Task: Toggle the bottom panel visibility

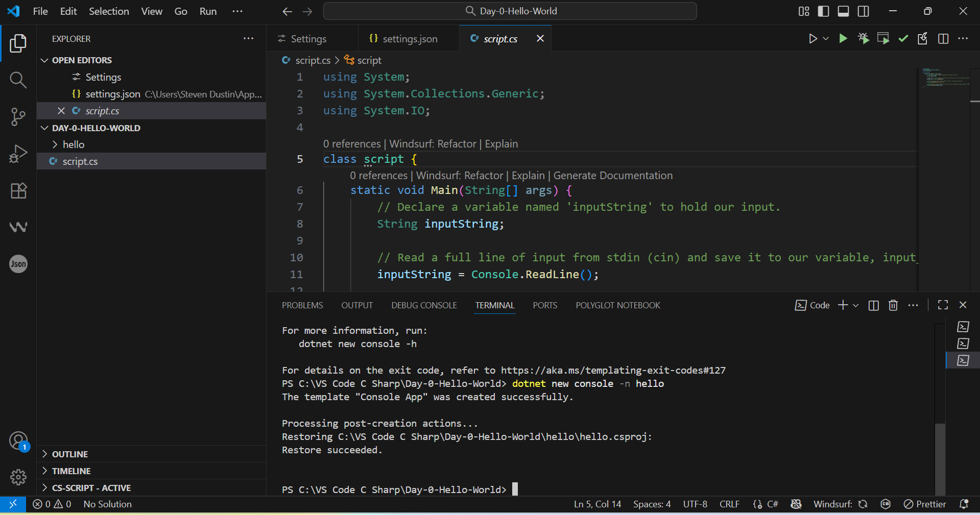Action: [x=843, y=11]
